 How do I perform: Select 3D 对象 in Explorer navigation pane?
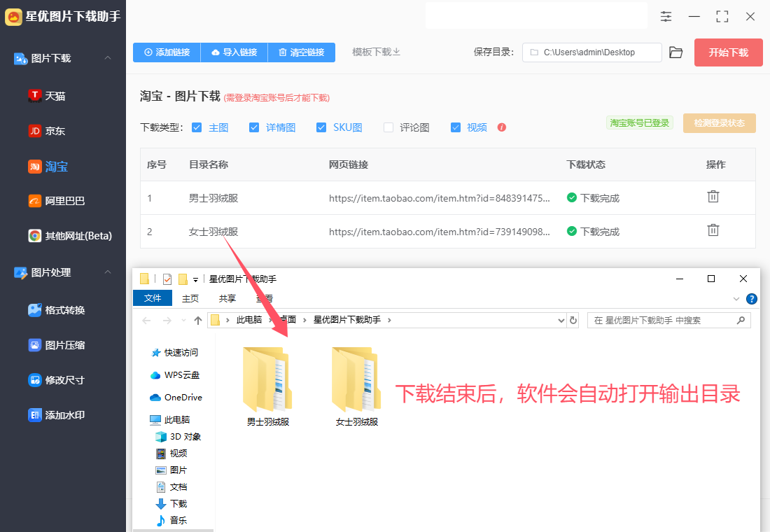coord(178,437)
